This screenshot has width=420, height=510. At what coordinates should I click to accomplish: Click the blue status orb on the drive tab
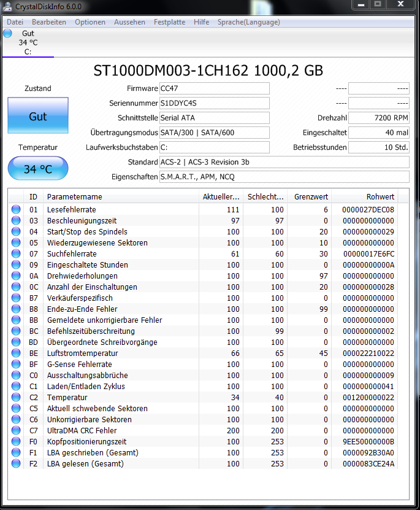click(x=8, y=33)
